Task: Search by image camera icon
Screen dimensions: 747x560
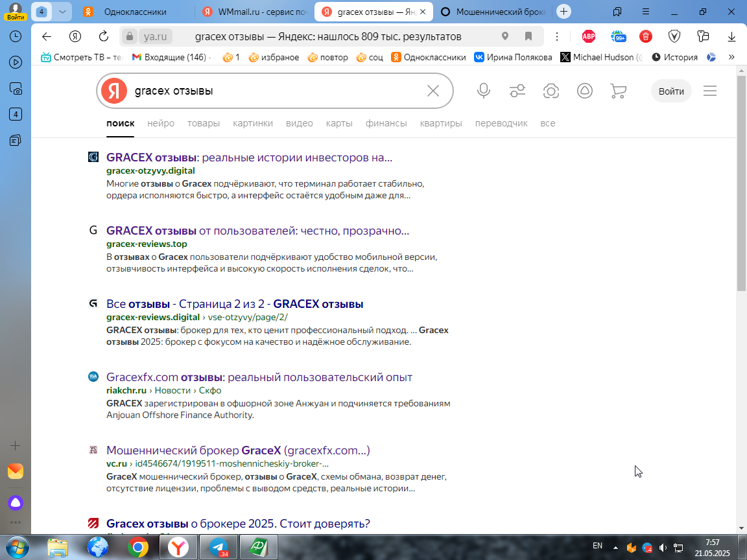Action: point(551,91)
